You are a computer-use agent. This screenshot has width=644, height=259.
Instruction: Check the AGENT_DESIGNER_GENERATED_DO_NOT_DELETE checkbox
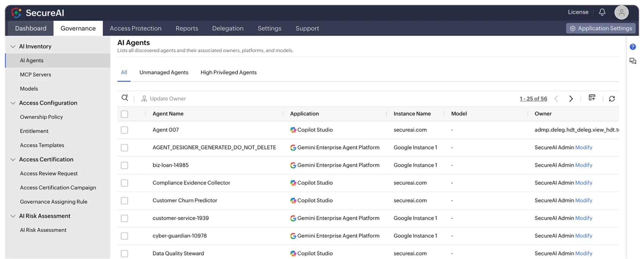(125, 148)
